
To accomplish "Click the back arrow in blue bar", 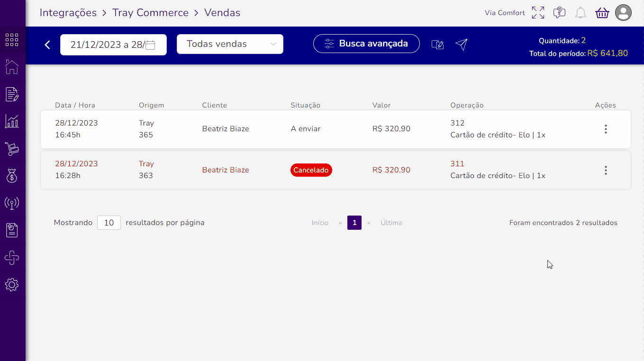I will pos(47,45).
